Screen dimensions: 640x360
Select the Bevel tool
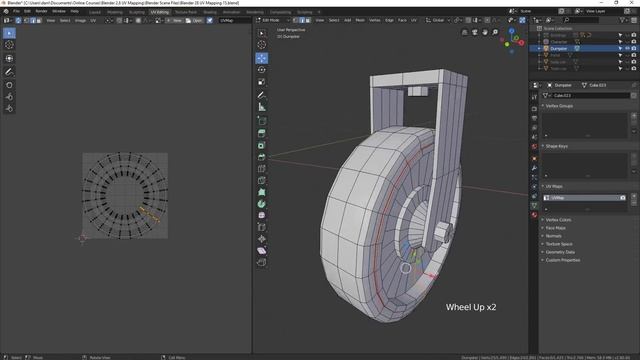[262, 157]
